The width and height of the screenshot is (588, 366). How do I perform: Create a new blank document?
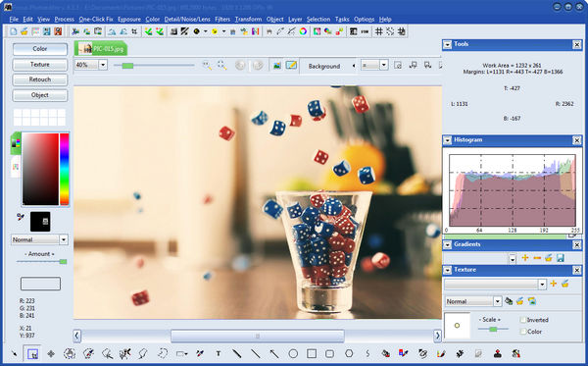[13, 31]
